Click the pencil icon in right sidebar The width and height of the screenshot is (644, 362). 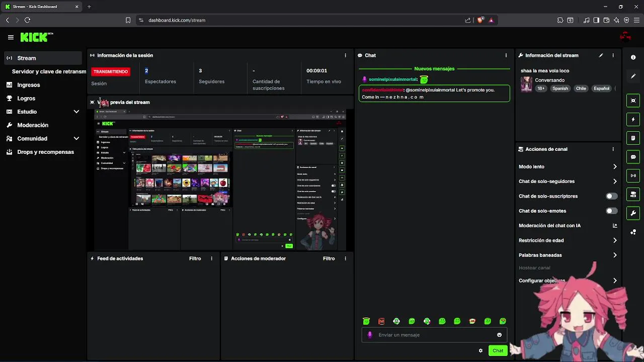pos(633,76)
